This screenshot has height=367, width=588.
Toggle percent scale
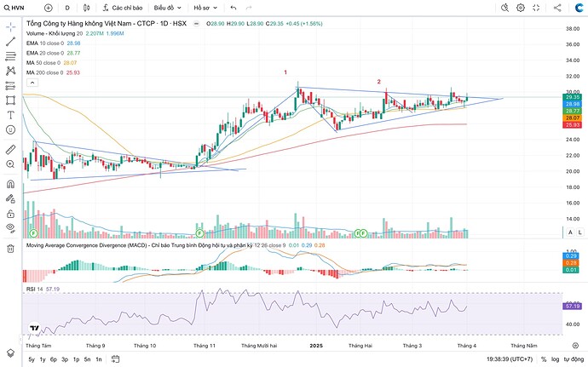tap(544, 359)
